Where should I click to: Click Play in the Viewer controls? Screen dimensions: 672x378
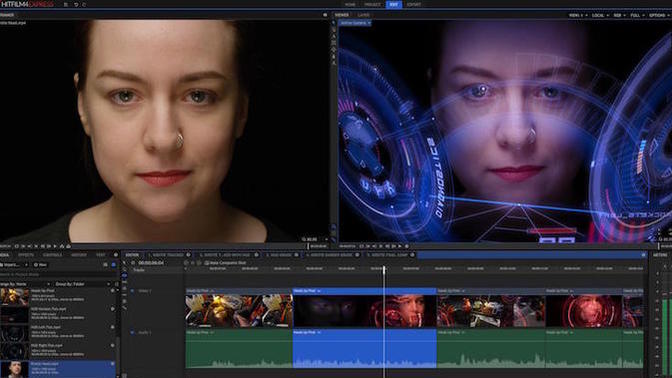(400, 246)
